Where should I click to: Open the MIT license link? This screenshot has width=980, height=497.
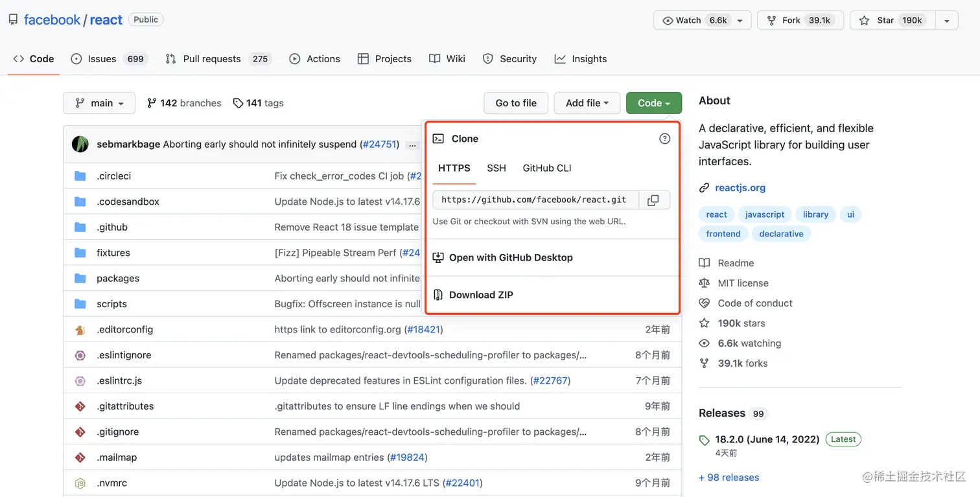[743, 283]
